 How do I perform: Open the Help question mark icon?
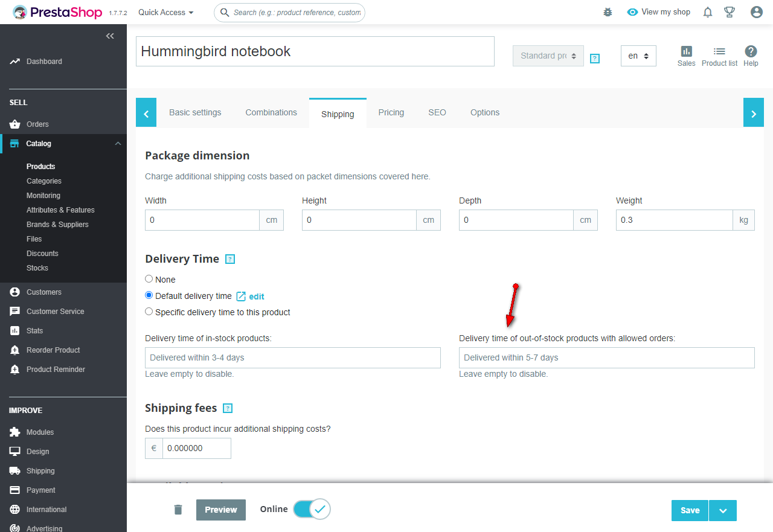(751, 56)
